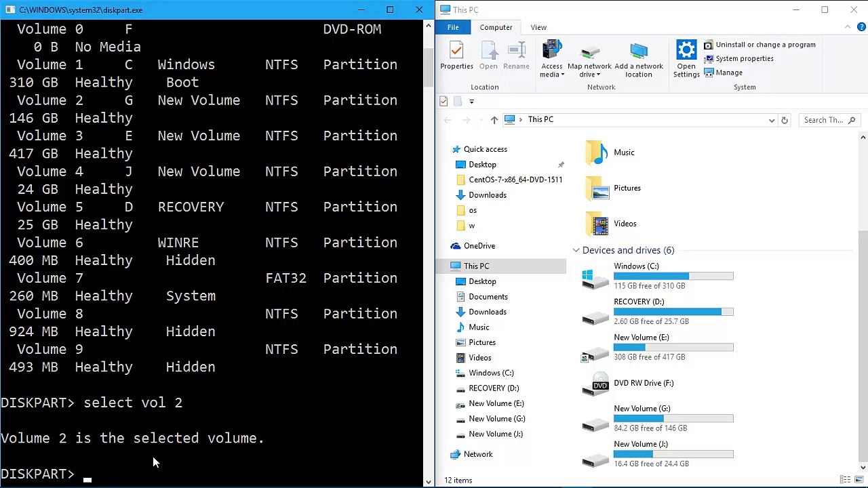This screenshot has height=488, width=868.
Task: Click RECOVERY (D:) usage bar
Action: pos(673,312)
